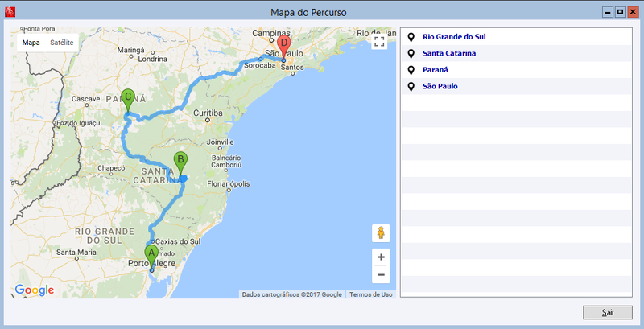Screen dimensions: 644x329
Task: Click the Sair button
Action: pos(608,313)
